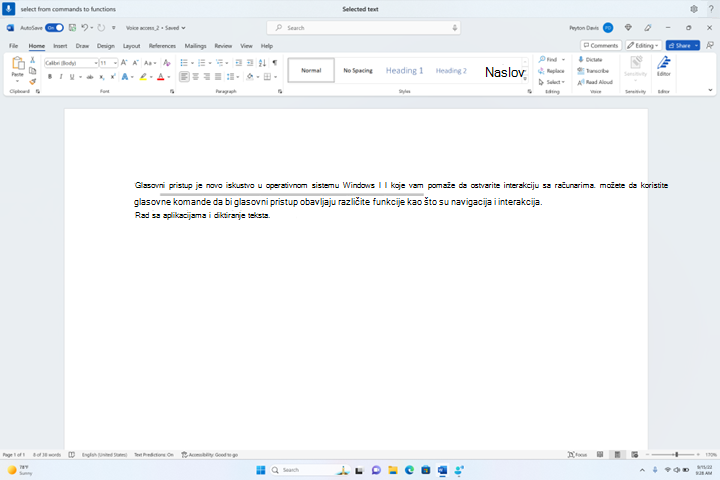The height and width of the screenshot is (480, 720).
Task: Toggle subscript formatting
Action: pos(101,77)
